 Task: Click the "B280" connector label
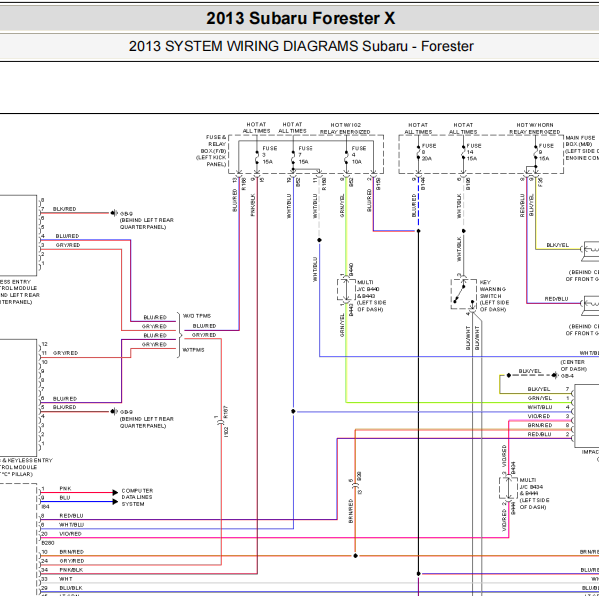coord(48,543)
